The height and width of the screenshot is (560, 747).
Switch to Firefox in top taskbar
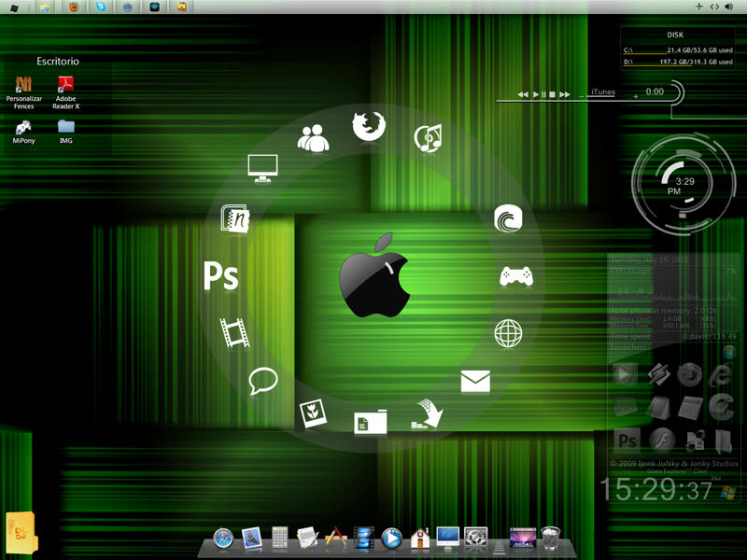[x=74, y=7]
